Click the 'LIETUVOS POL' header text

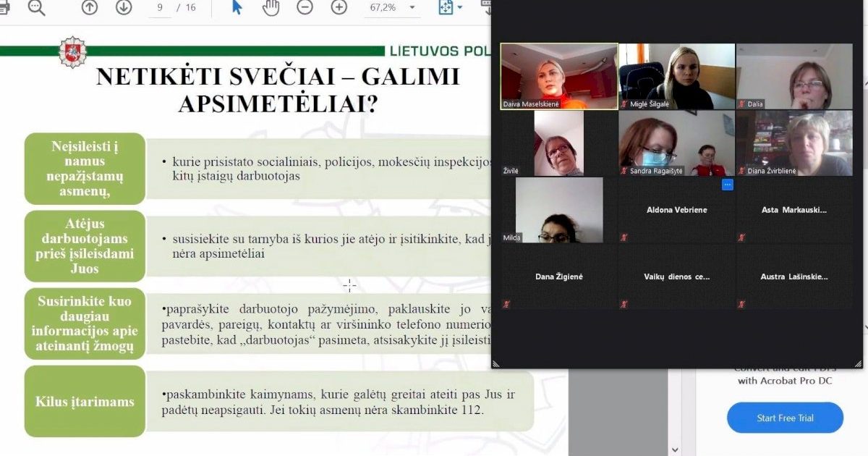(x=440, y=51)
